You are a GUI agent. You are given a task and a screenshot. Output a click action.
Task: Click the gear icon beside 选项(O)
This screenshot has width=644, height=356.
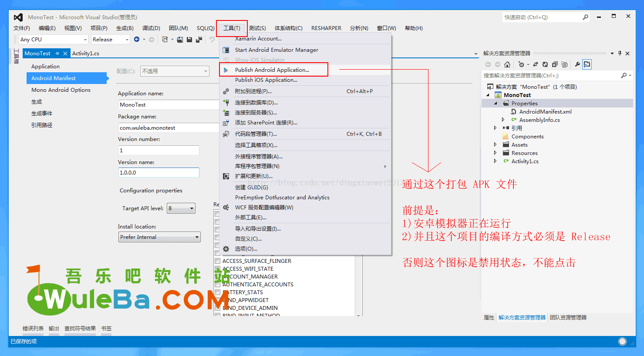click(x=226, y=249)
